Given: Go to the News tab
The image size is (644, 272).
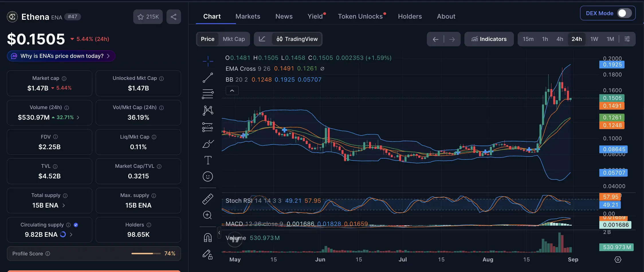Looking at the screenshot, I should (284, 16).
